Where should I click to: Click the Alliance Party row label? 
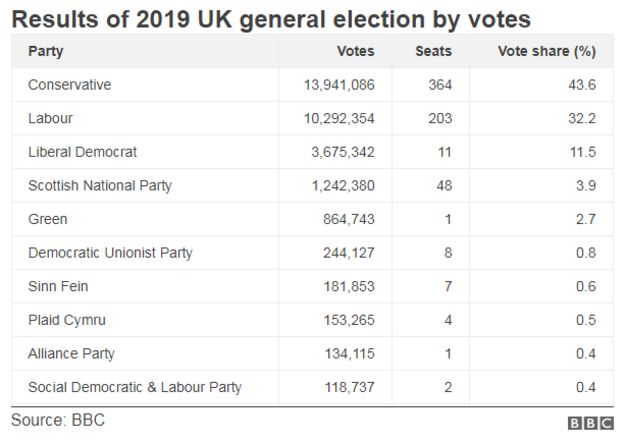point(71,353)
